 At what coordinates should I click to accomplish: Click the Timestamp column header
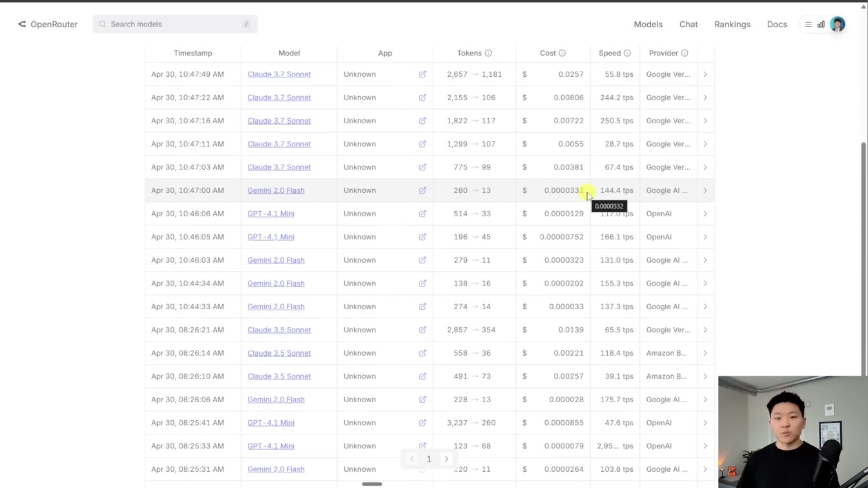tap(193, 53)
